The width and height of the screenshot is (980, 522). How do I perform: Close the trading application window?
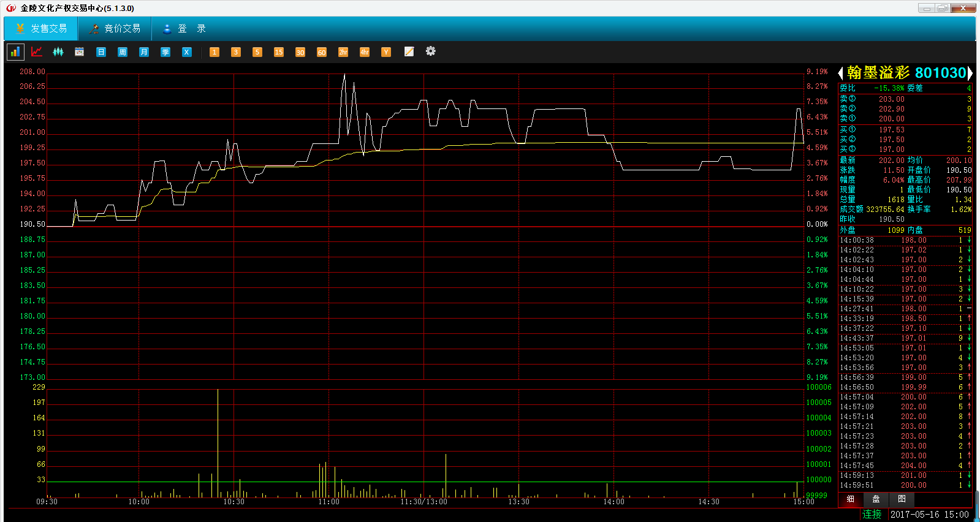pos(963,8)
